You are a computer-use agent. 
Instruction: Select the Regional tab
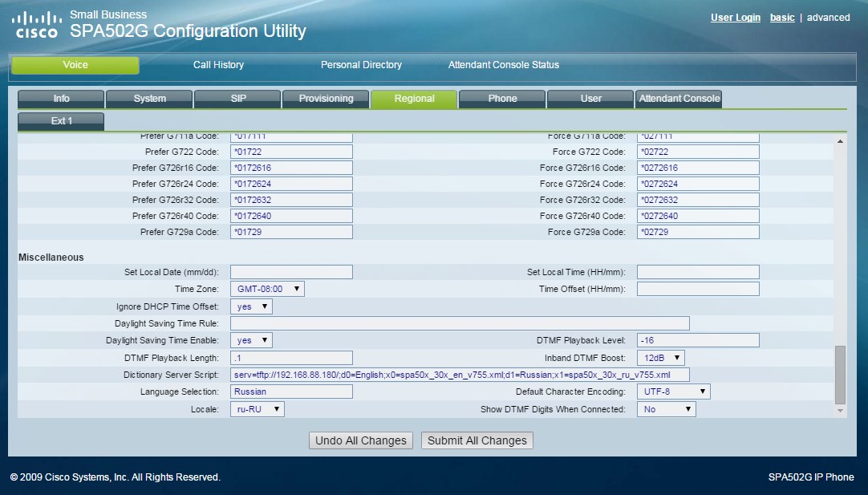(x=414, y=99)
